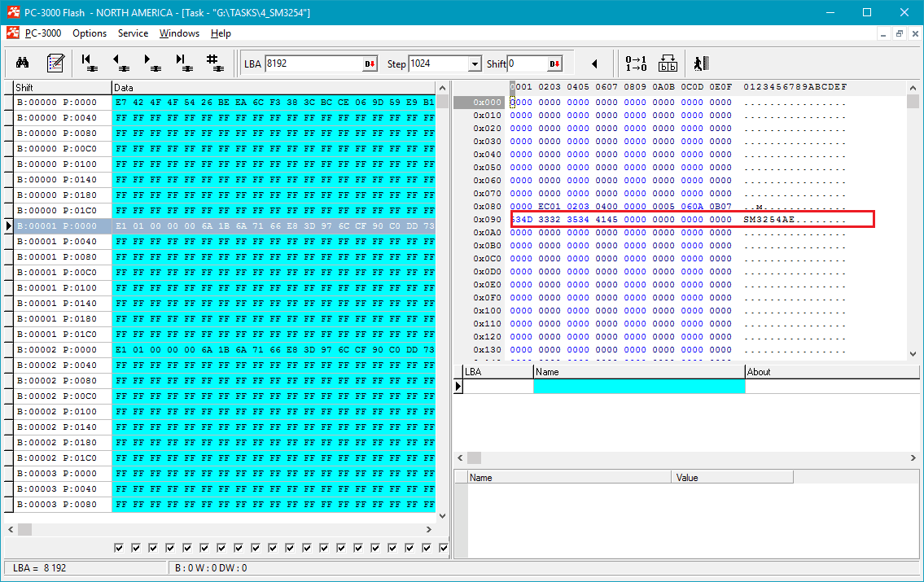Click the Value column header
The image size is (924, 582).
[732, 478]
